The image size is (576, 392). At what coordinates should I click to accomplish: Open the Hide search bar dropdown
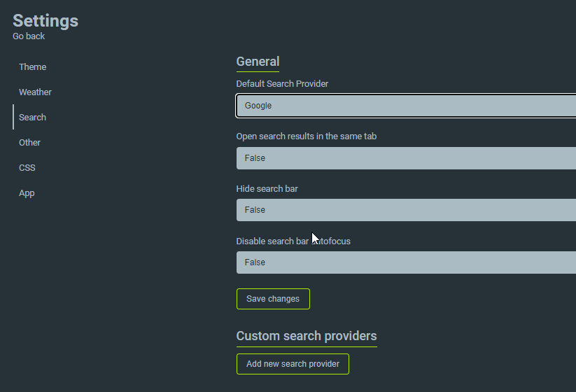pos(406,210)
